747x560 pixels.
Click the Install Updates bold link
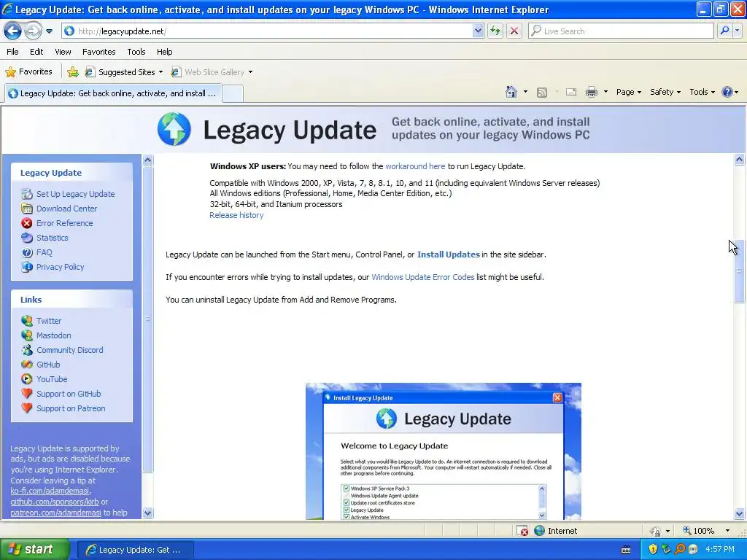tap(449, 254)
